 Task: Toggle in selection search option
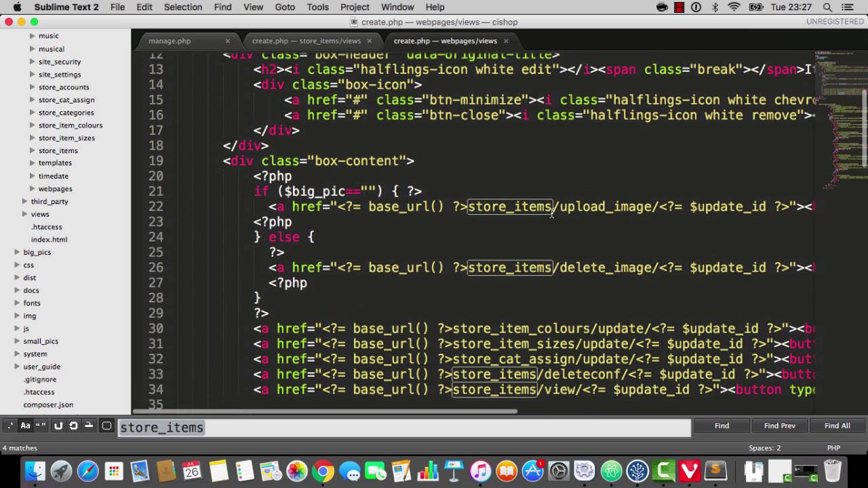coord(88,426)
